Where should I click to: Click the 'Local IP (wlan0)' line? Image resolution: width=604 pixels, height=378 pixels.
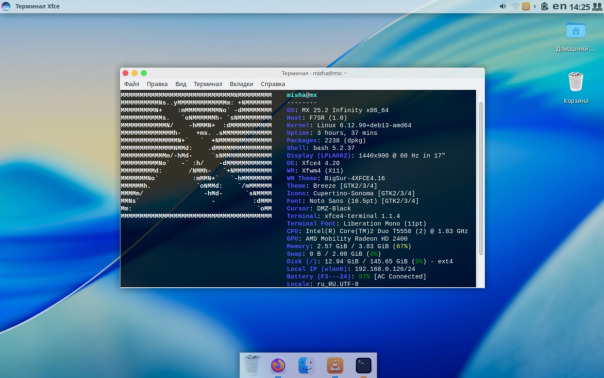point(351,269)
